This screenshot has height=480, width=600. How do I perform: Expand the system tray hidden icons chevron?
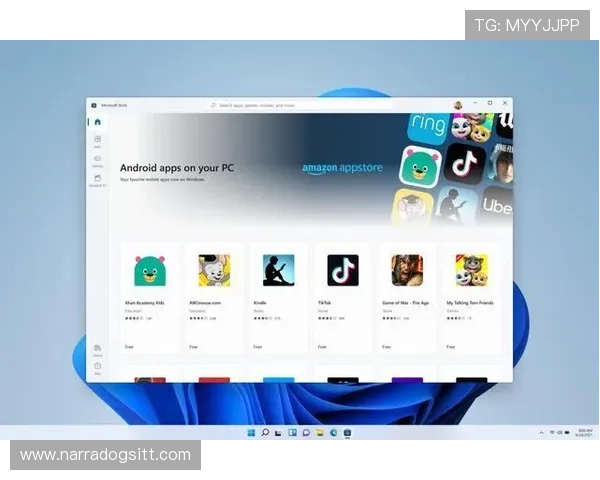(x=539, y=433)
